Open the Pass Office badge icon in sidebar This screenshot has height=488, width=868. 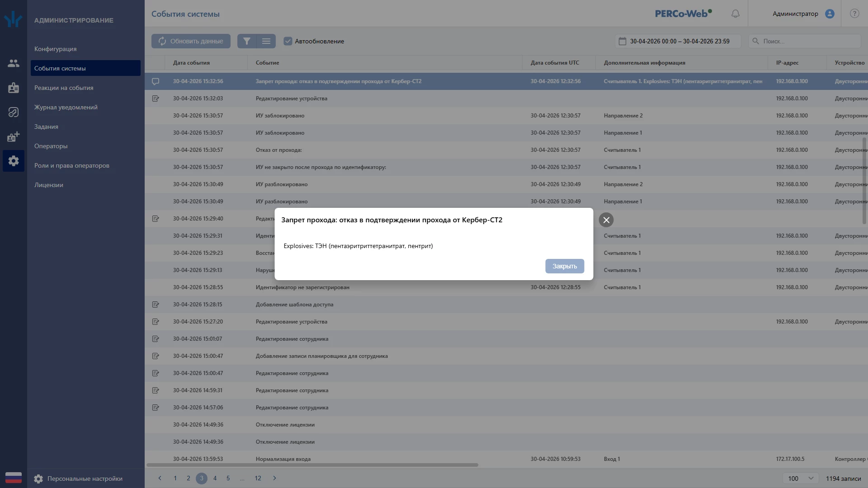coord(14,88)
